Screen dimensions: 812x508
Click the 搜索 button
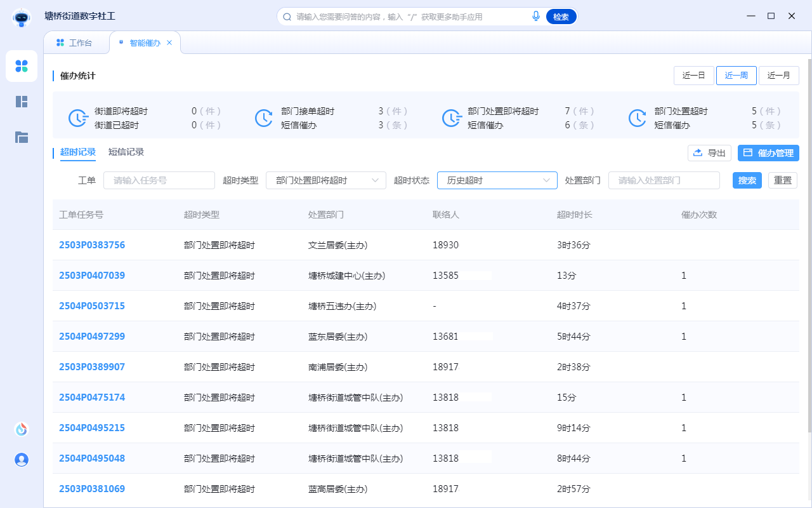pyautogui.click(x=747, y=180)
